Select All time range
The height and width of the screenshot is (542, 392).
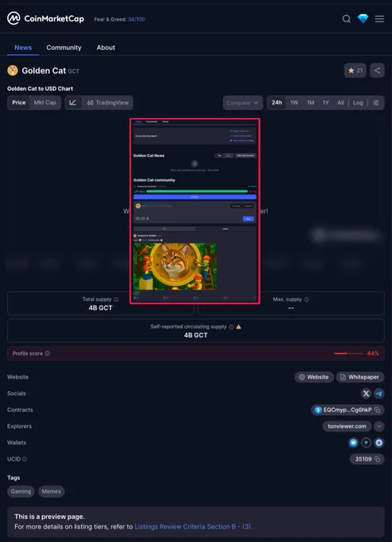340,103
